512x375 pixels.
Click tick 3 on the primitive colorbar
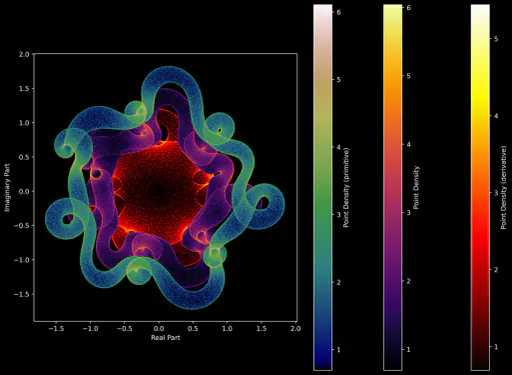[x=339, y=215]
